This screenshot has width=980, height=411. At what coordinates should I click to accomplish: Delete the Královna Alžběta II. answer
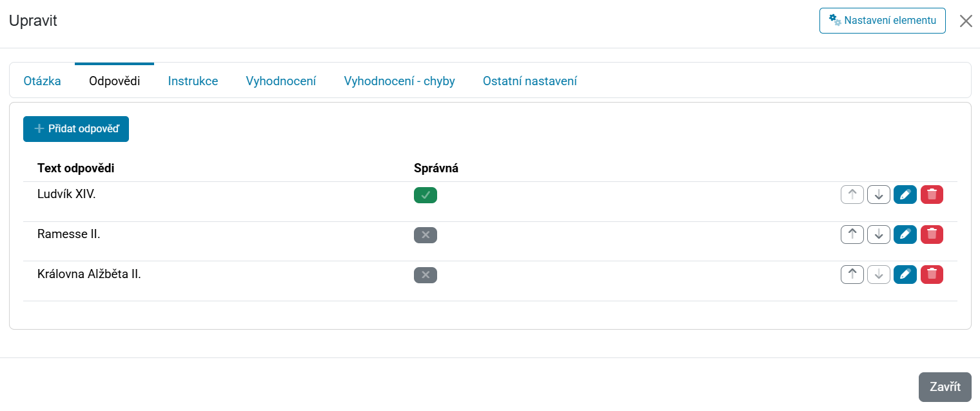click(932, 274)
